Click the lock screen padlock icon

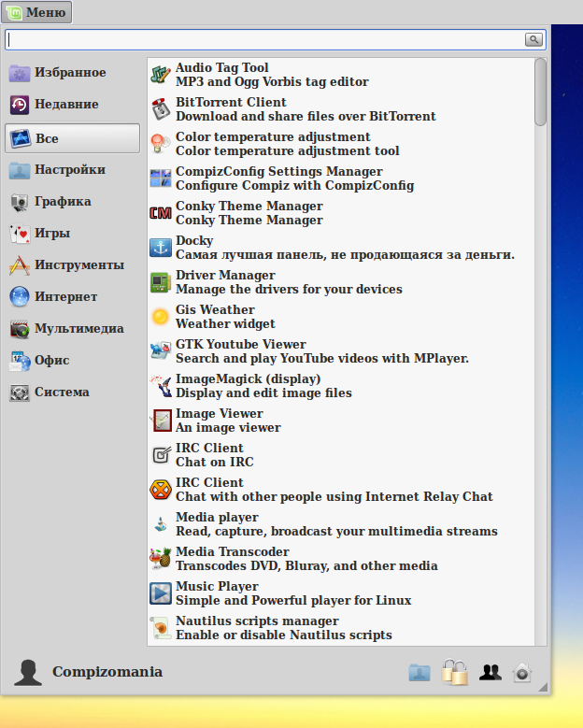pos(454,672)
